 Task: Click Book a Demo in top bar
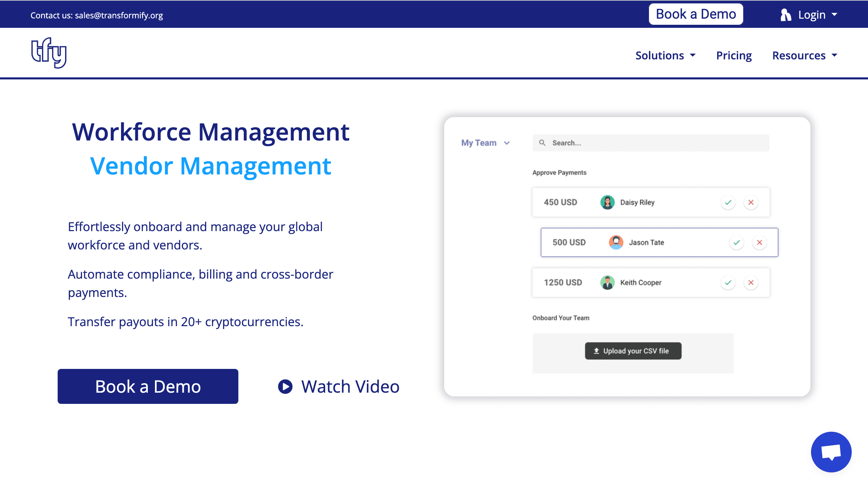tap(696, 14)
